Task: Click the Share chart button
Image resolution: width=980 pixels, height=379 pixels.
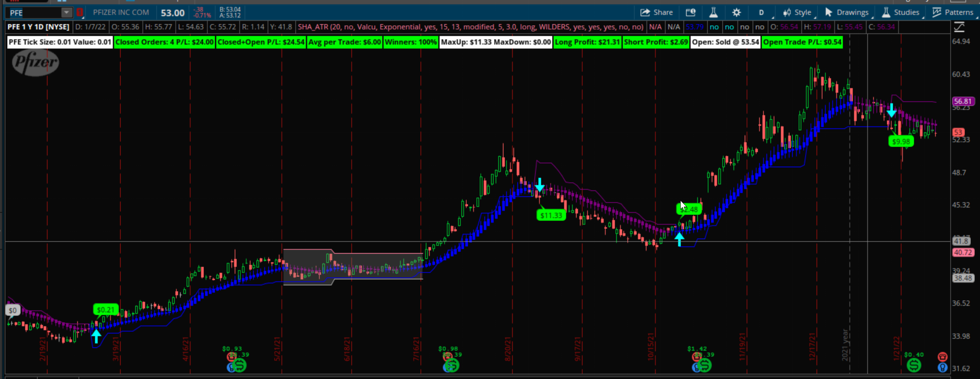Action: [x=657, y=12]
